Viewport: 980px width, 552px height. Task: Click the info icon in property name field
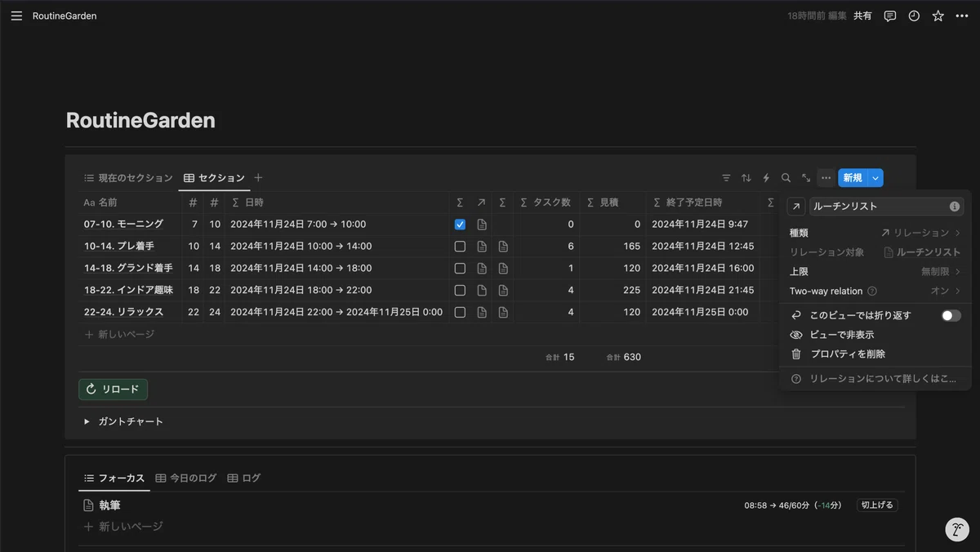click(954, 207)
